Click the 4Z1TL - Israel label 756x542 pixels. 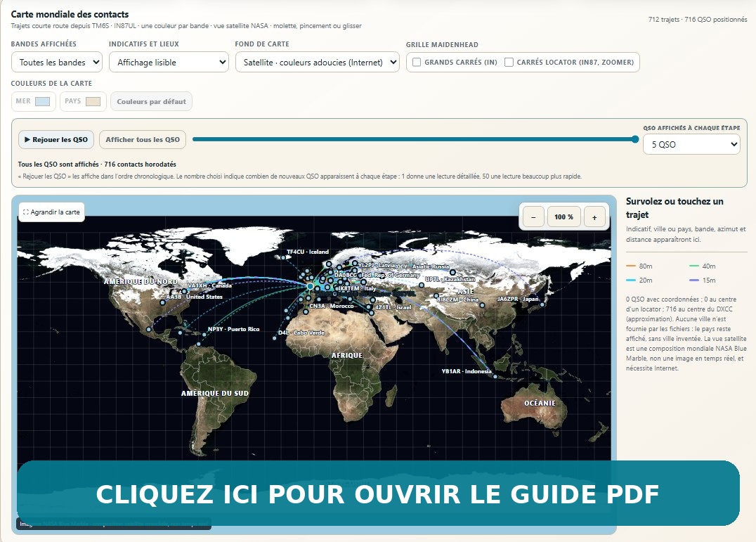click(x=393, y=307)
